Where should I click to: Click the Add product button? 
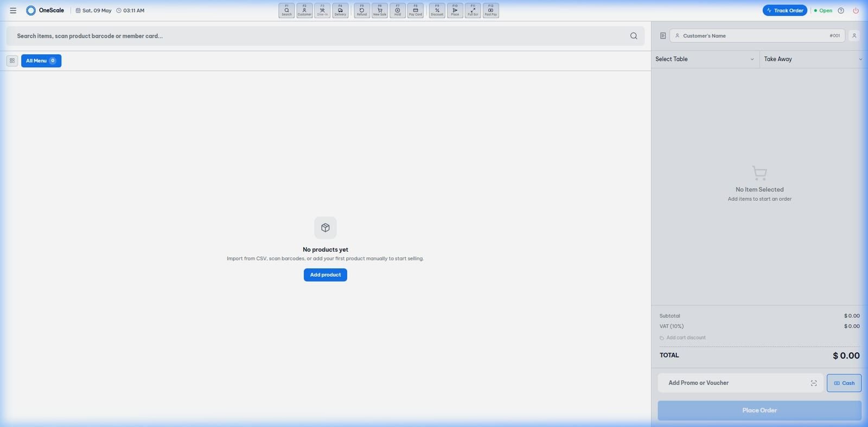click(325, 275)
